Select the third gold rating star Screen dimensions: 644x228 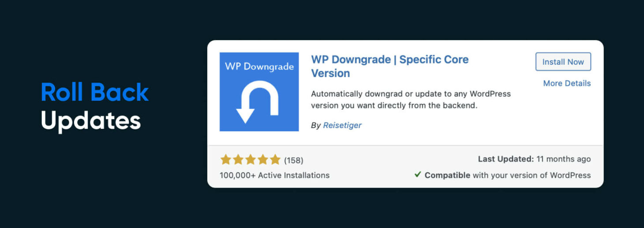point(251,160)
